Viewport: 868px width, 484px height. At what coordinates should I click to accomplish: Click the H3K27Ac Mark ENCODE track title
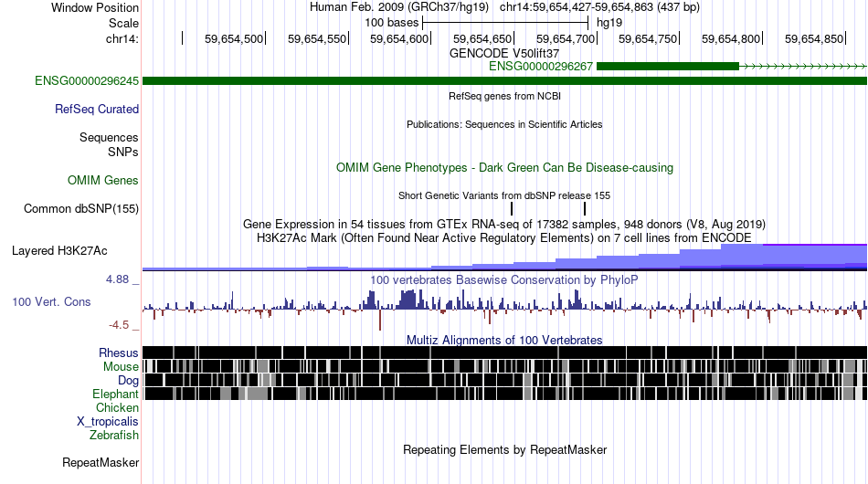504,237
